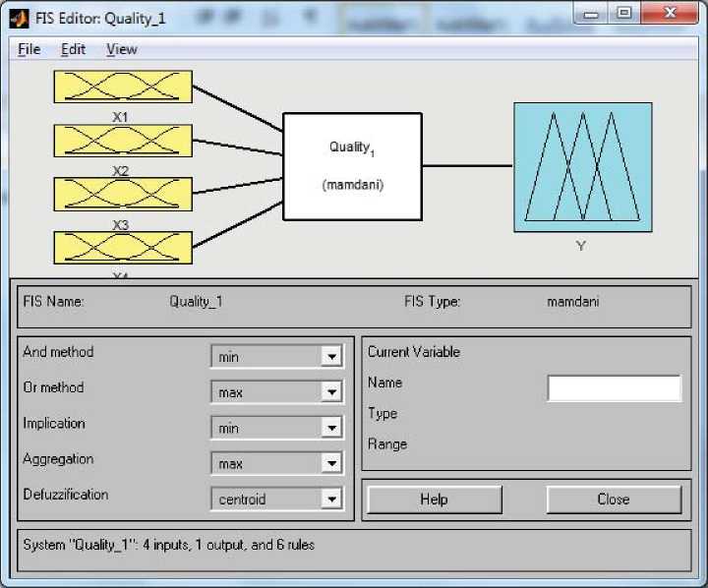Screen dimensions: 708x588
Task: Select the X3 input variable box
Action: (x=122, y=194)
